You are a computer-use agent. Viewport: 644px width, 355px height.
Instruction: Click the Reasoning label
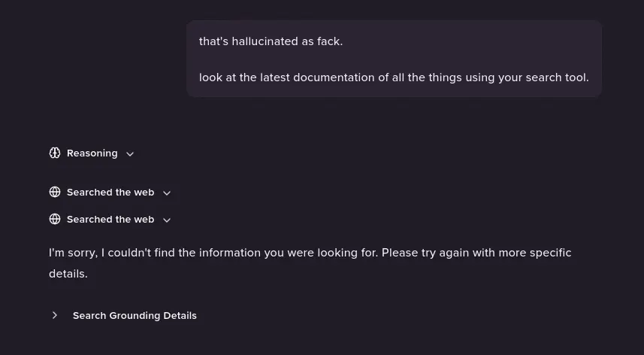point(92,153)
